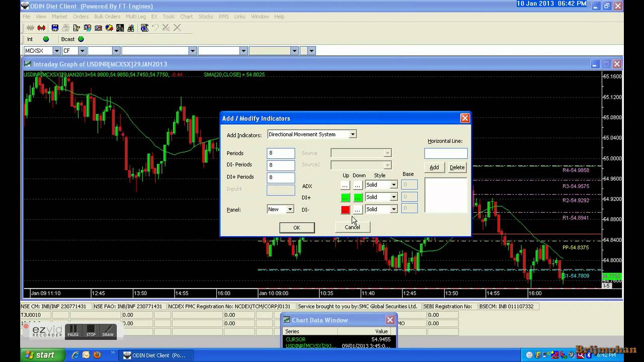Click the green Int status indicator

[x=46, y=39]
